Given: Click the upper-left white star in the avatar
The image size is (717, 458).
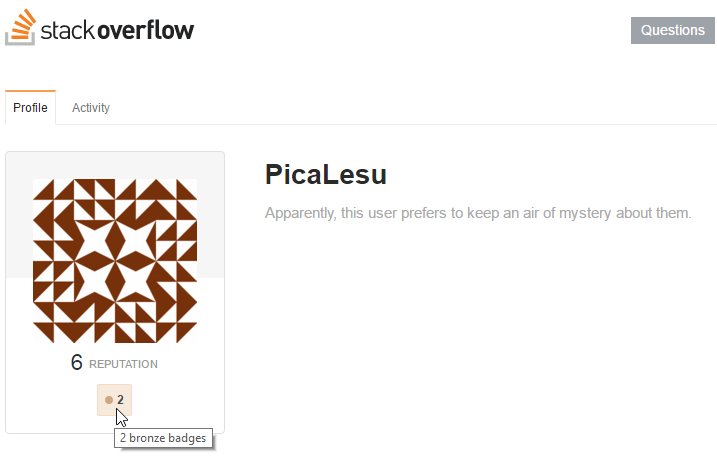Looking at the screenshot, I should [x=95, y=240].
